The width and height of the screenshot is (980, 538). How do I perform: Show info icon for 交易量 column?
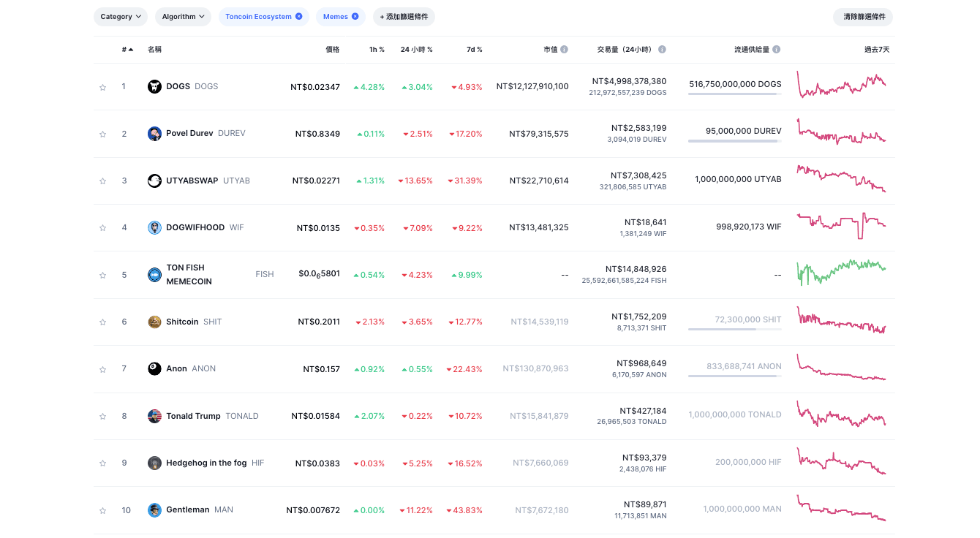tap(662, 50)
